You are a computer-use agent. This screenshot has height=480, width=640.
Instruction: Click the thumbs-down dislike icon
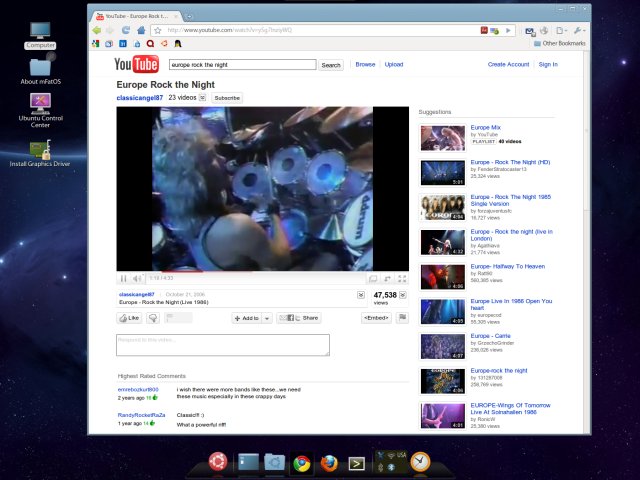tap(154, 318)
